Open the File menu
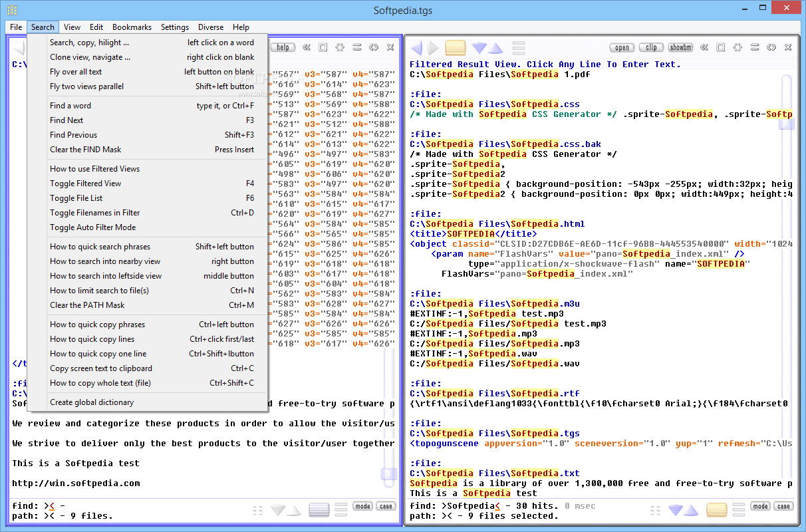This screenshot has height=532, width=806. 16,27
